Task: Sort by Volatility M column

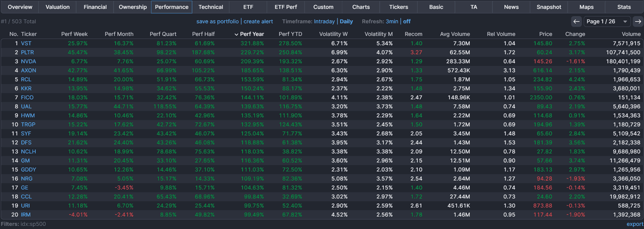Action: click(x=379, y=34)
